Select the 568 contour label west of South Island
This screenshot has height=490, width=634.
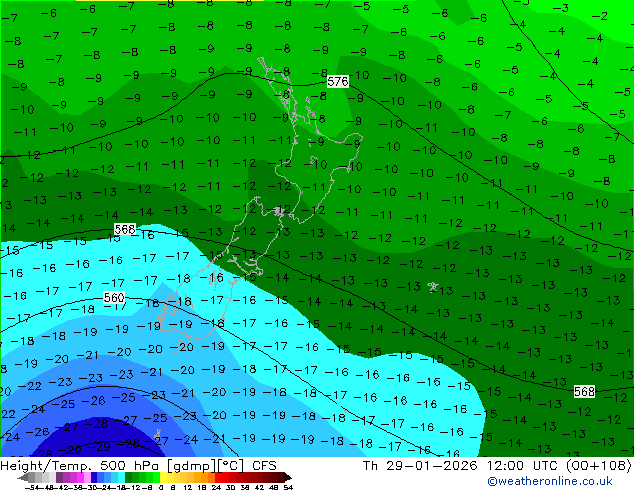point(125,229)
